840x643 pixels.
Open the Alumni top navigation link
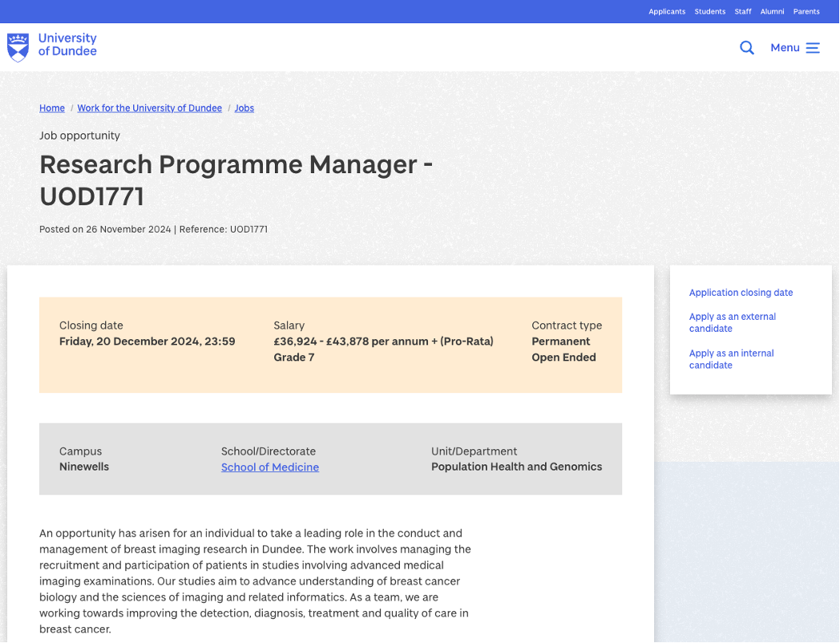tap(772, 12)
